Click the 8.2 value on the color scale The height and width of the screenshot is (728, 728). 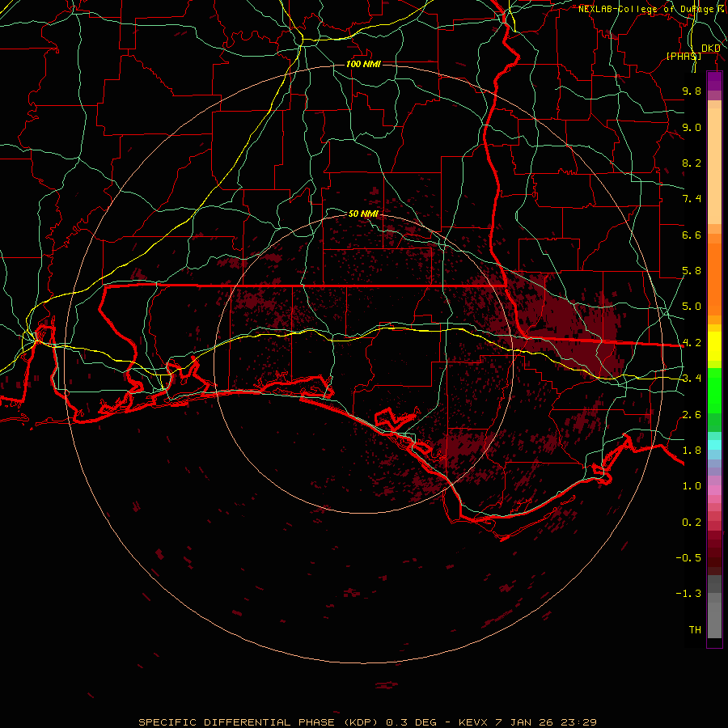692,163
